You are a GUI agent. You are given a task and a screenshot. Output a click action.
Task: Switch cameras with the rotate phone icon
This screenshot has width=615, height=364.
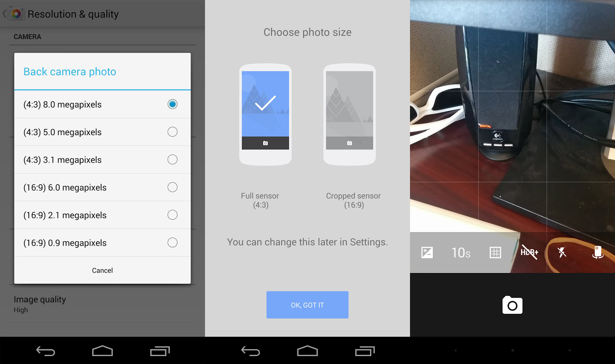(597, 252)
